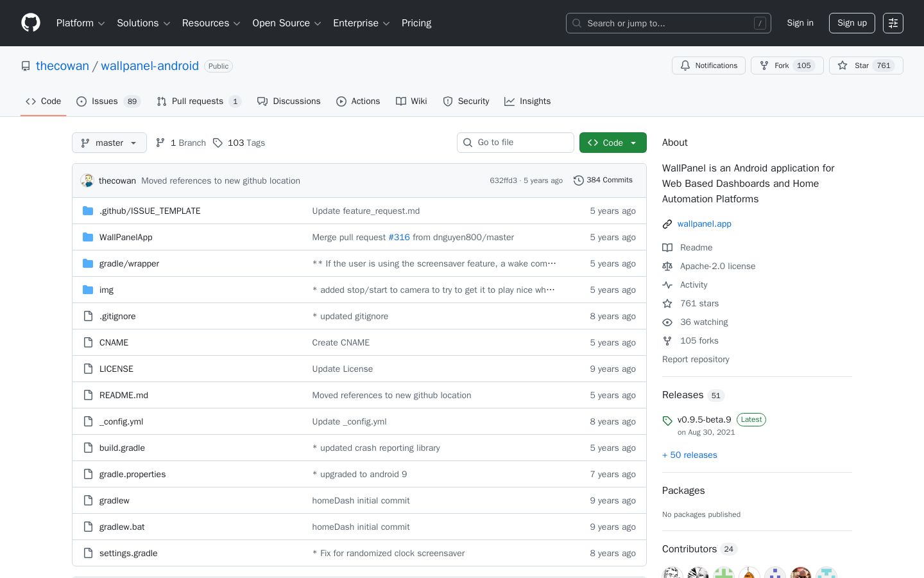Click the settings.gradle file icon

click(88, 553)
